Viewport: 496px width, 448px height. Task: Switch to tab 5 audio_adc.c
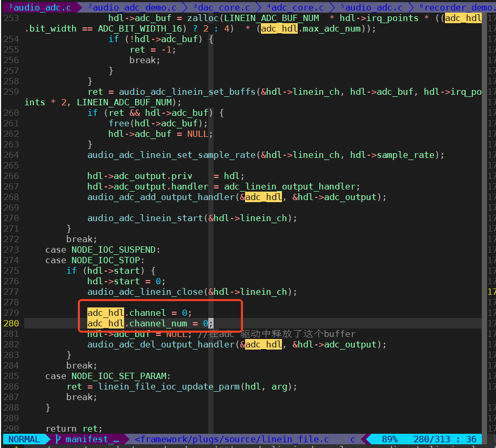pyautogui.click(x=371, y=7)
